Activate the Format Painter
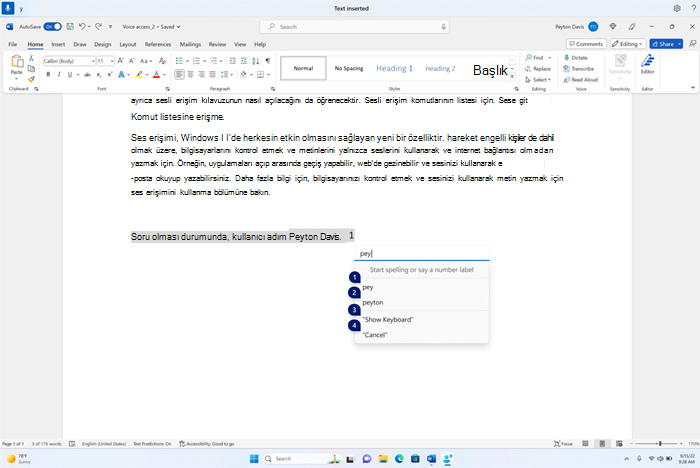This screenshot has width=700, height=468. pyautogui.click(x=31, y=79)
